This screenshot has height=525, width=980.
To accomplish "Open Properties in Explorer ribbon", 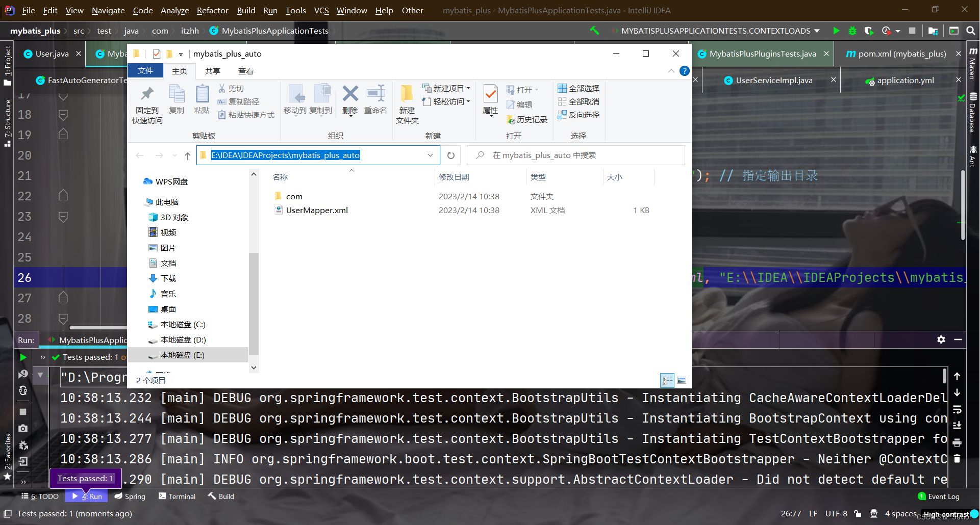I will tap(490, 100).
